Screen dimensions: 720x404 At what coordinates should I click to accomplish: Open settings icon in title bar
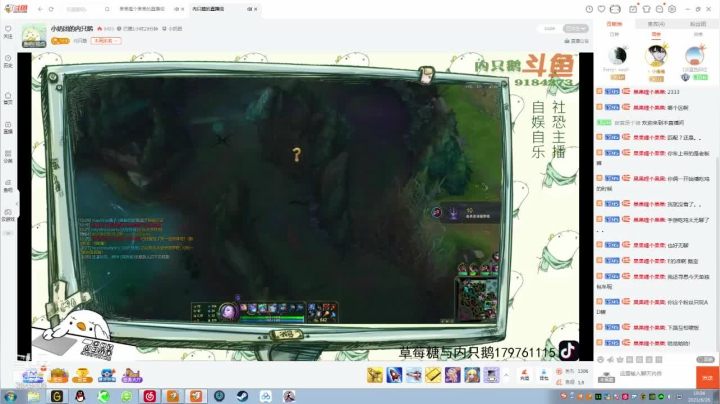(x=672, y=9)
